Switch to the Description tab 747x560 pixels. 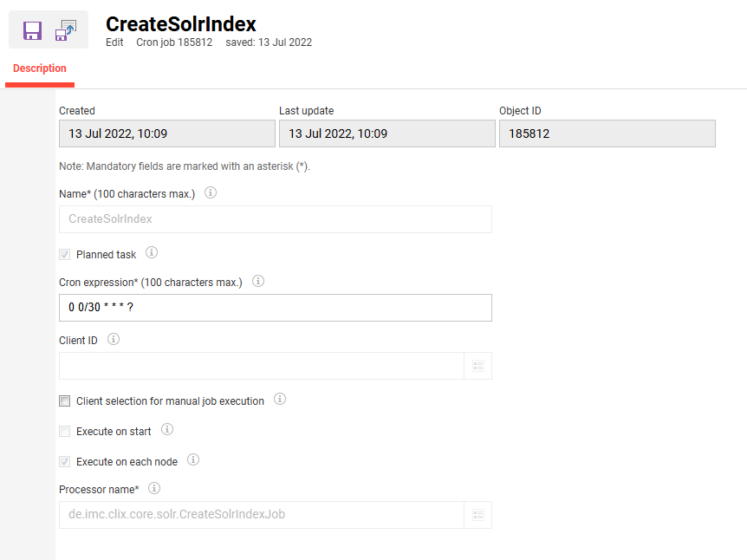point(40,68)
